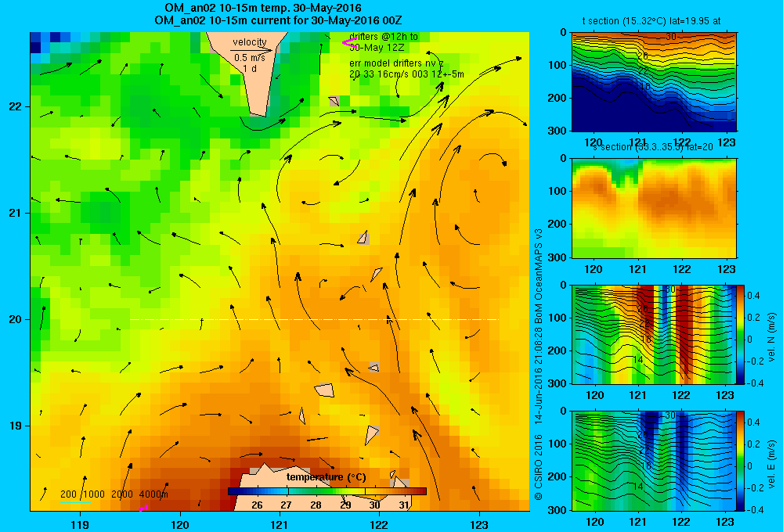Click the latitude axis label '21' on the main map
This screenshot has width=783, height=532.
coord(15,213)
